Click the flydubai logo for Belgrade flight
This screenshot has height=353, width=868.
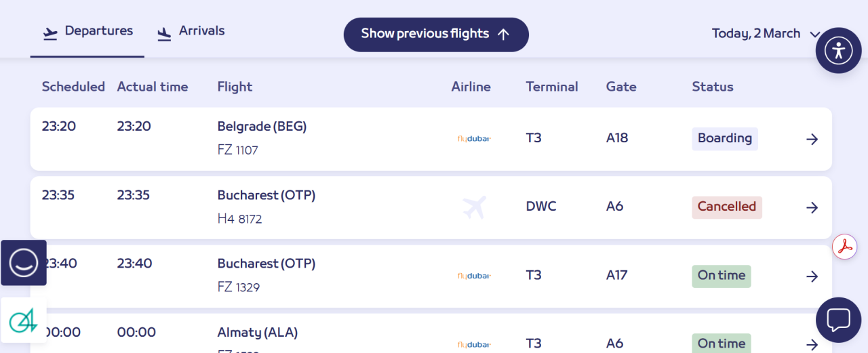(473, 139)
